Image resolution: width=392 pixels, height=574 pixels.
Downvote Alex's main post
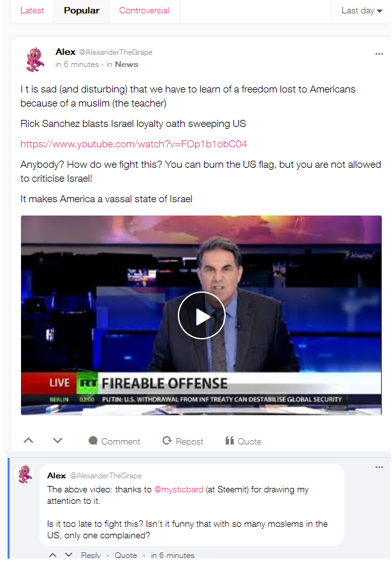pyautogui.click(x=58, y=440)
